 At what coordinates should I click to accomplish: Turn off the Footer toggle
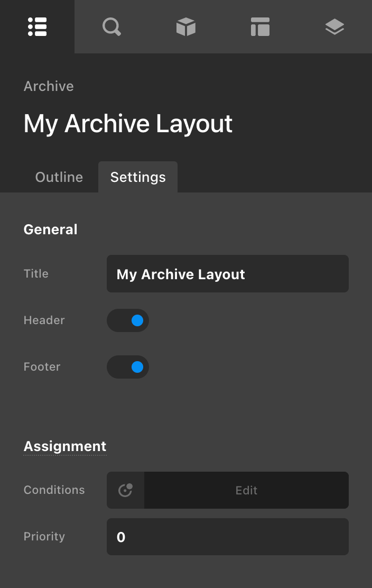click(128, 366)
